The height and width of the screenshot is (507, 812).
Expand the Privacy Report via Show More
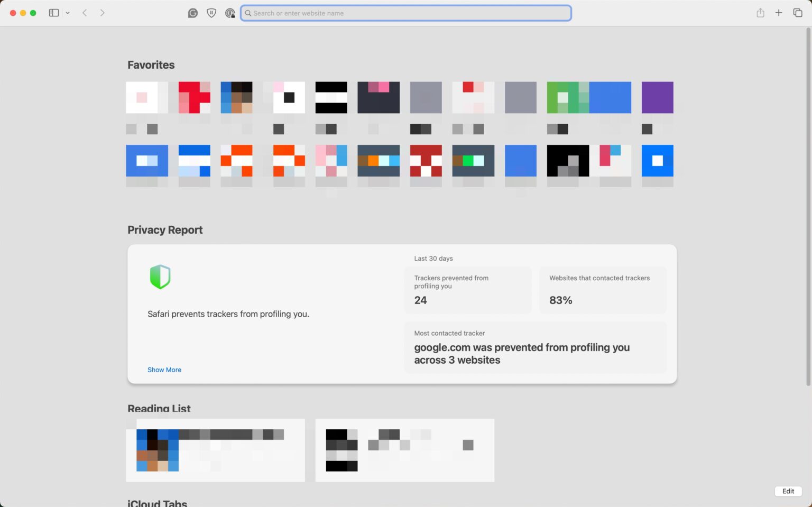coord(164,370)
